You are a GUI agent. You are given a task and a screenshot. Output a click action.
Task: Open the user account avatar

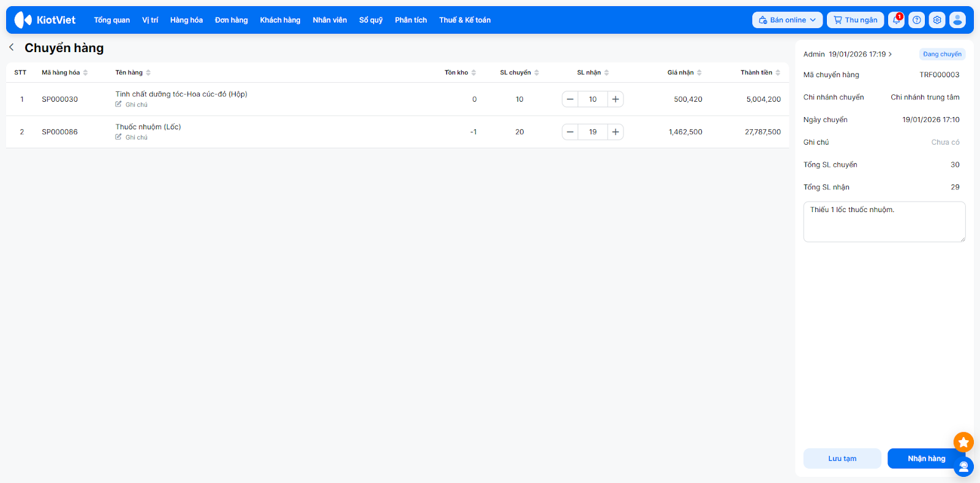957,20
